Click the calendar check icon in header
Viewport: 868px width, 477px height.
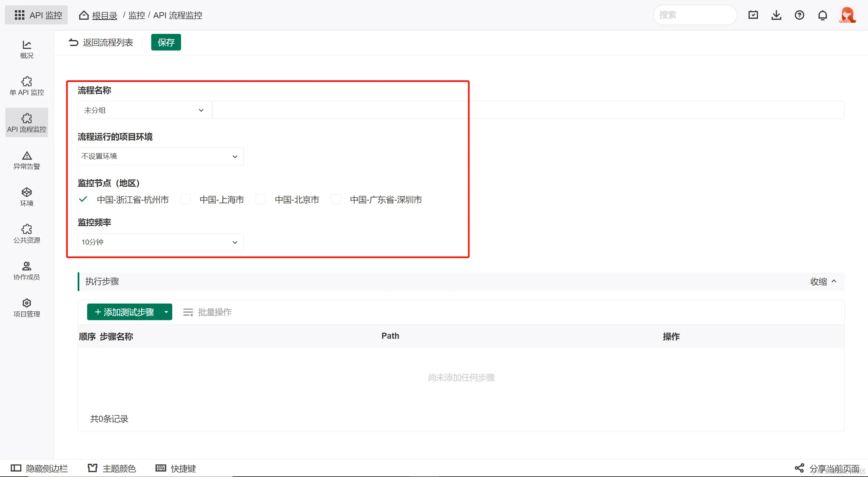(753, 15)
